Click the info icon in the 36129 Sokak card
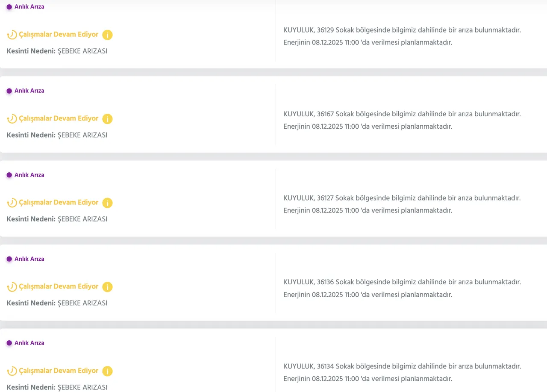547x392 pixels. click(107, 35)
